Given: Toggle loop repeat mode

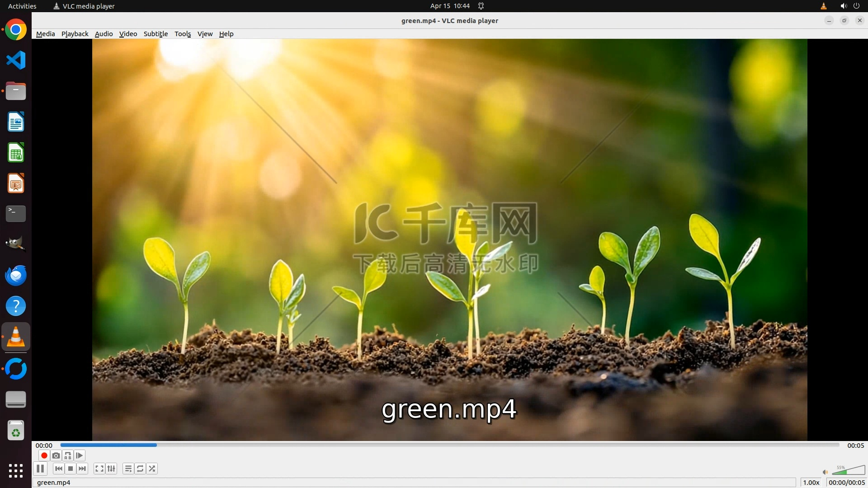Looking at the screenshot, I should pos(140,469).
